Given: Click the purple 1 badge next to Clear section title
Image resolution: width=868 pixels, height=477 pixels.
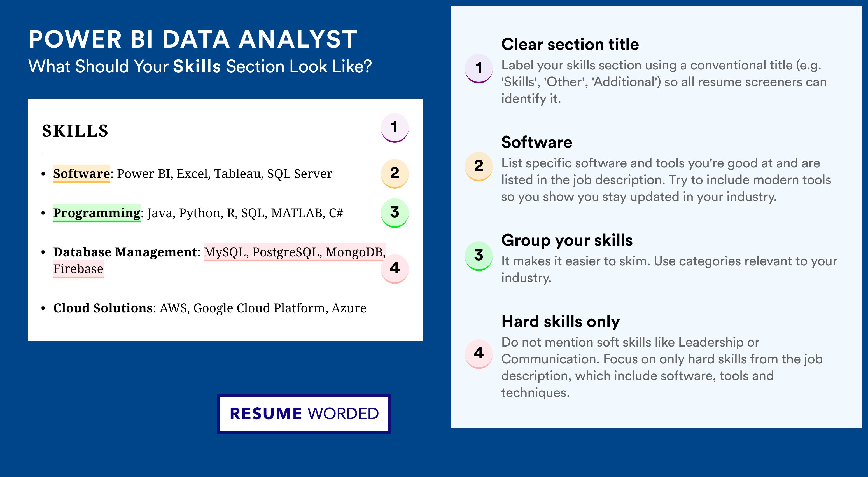Looking at the screenshot, I should click(x=479, y=68).
